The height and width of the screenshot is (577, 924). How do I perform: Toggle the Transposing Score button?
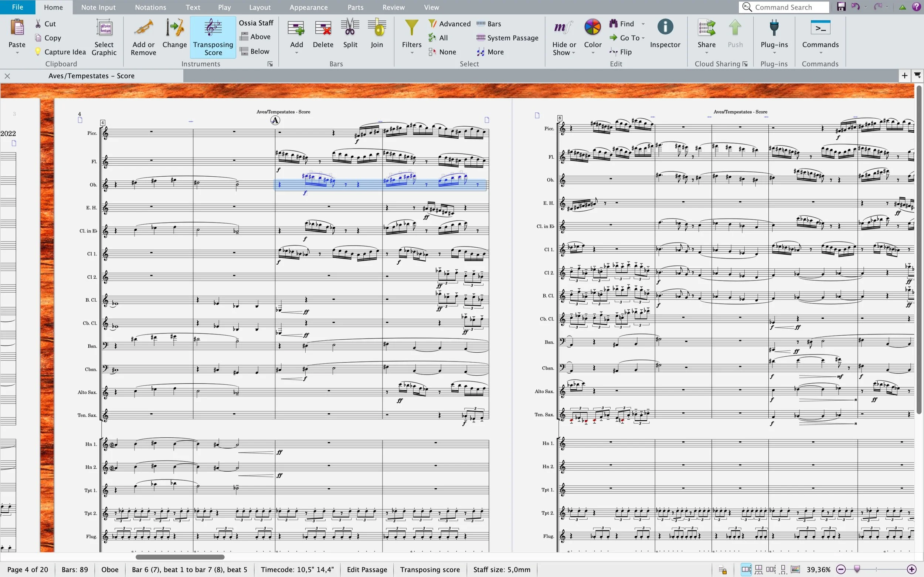coord(213,37)
